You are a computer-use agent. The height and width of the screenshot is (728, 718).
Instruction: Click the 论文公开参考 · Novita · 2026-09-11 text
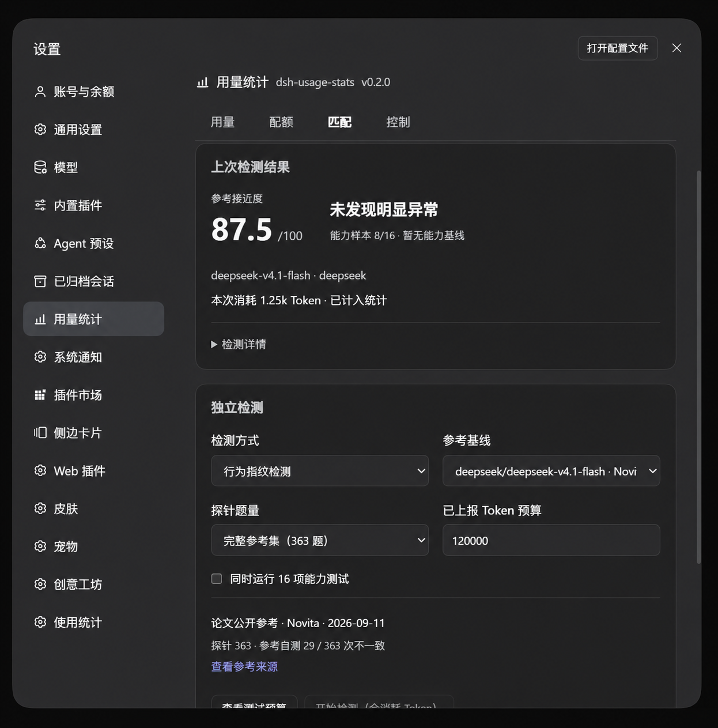tap(298, 623)
